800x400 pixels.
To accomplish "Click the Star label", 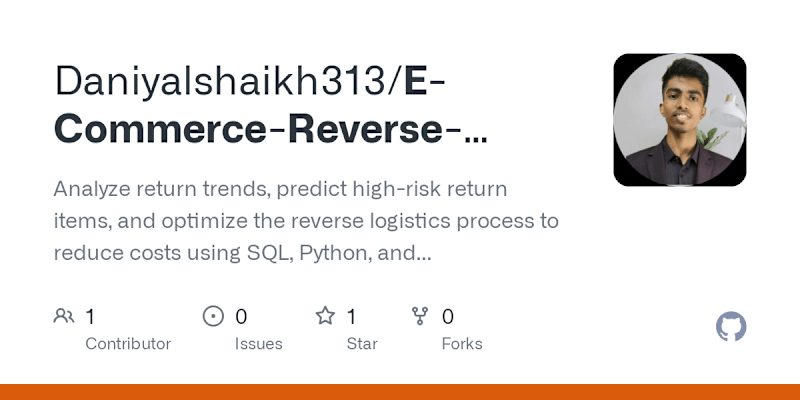I will click(362, 344).
